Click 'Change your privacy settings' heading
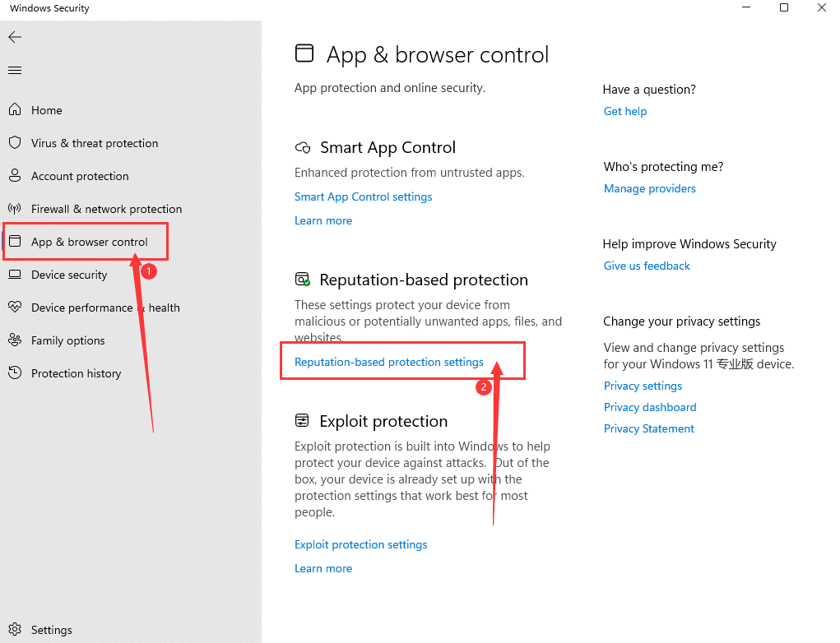The height and width of the screenshot is (643, 840). 681,321
